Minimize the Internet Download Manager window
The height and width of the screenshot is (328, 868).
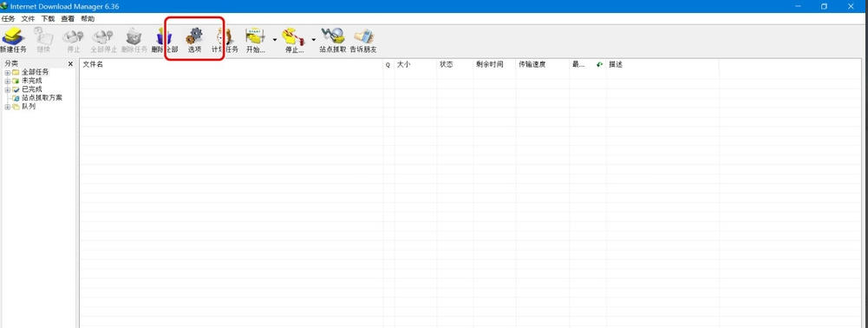point(799,6)
